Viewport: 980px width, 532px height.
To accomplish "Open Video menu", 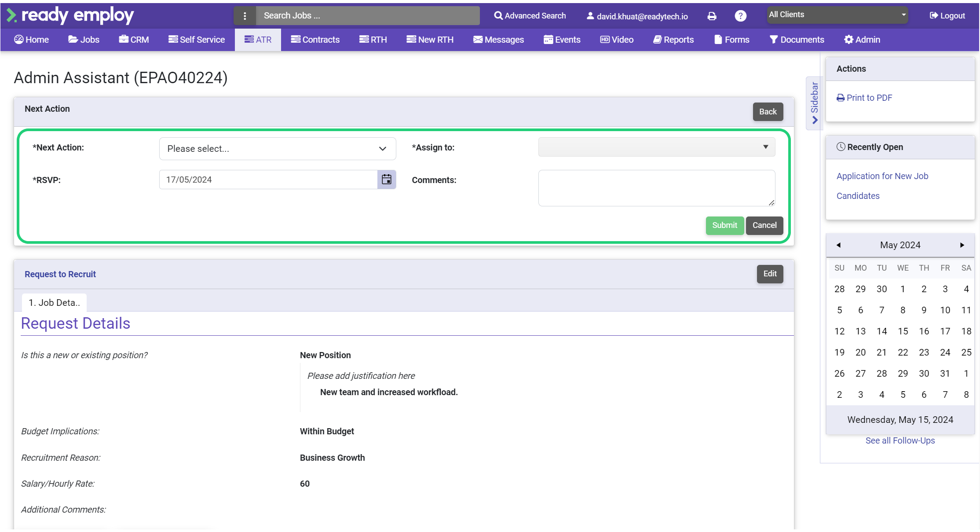I will pyautogui.click(x=617, y=40).
